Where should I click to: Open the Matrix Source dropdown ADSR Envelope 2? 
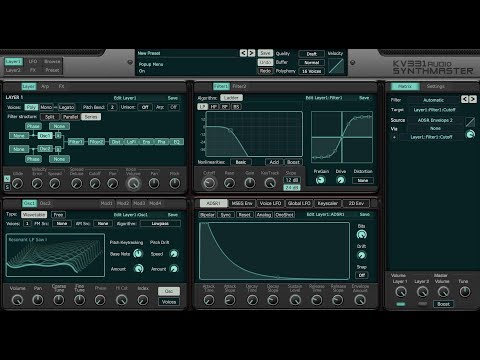pyautogui.click(x=435, y=120)
